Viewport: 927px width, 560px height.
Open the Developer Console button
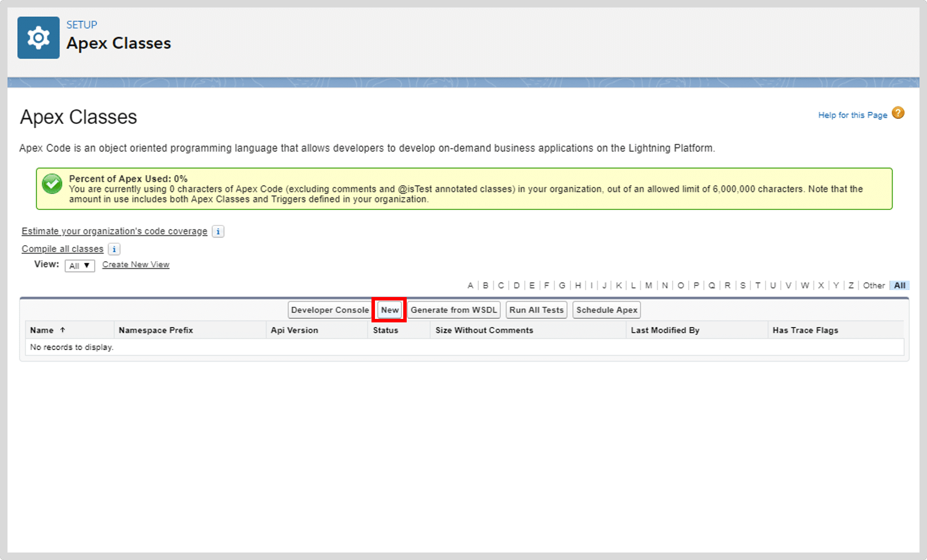(330, 310)
